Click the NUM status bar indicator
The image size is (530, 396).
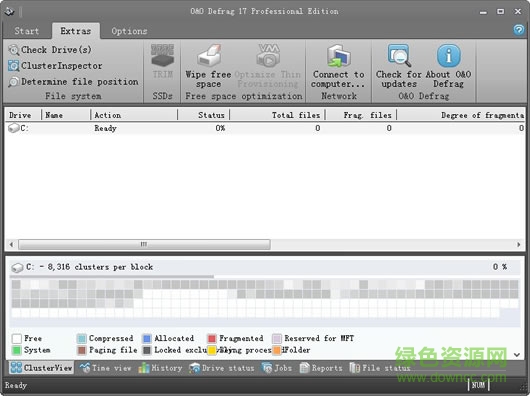(478, 385)
